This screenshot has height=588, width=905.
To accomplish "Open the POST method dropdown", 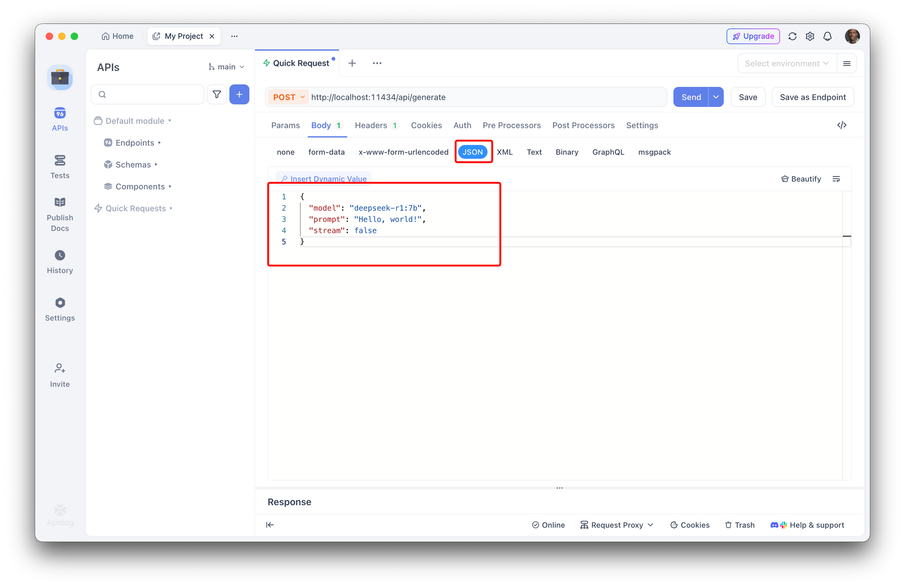I will pyautogui.click(x=289, y=97).
